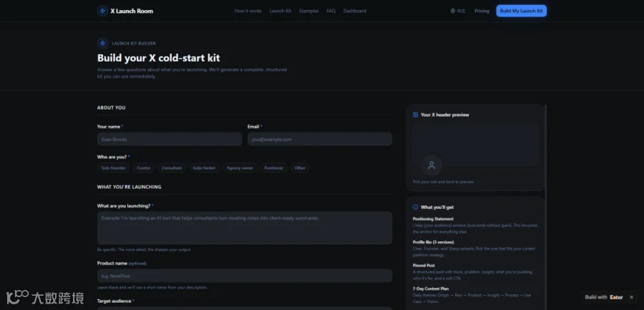Open the How it works page
644x310 pixels.
(x=248, y=11)
